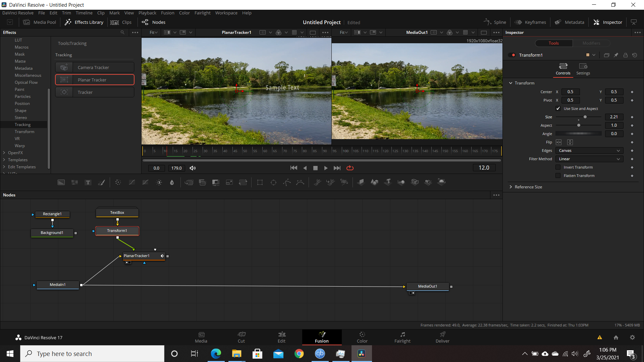Open the Edges Canvas dropdown

click(589, 150)
